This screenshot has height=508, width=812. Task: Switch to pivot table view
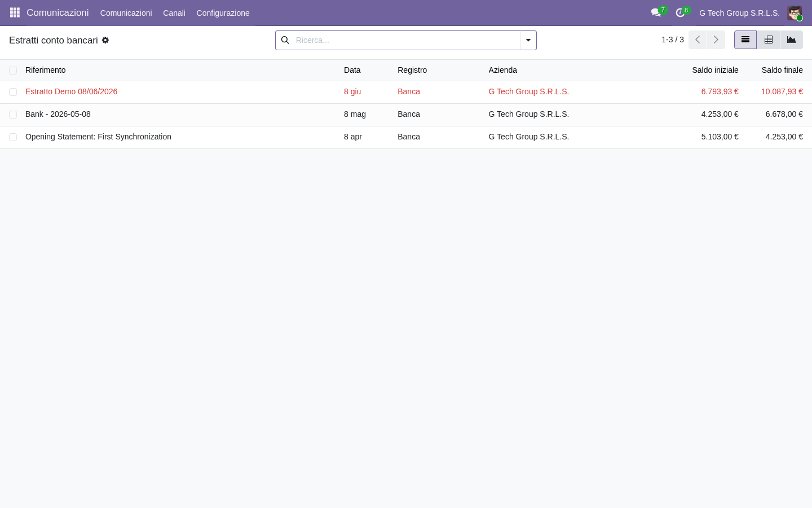click(769, 40)
